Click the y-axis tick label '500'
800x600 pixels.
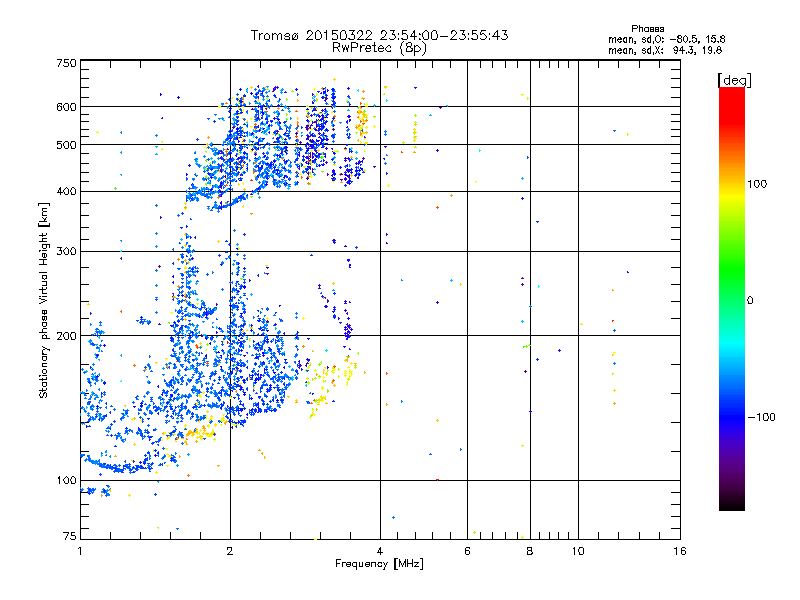(x=66, y=145)
